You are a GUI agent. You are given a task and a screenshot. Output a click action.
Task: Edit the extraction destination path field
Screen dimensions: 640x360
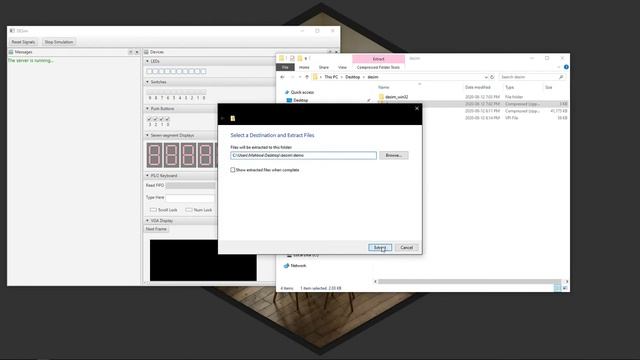303,155
